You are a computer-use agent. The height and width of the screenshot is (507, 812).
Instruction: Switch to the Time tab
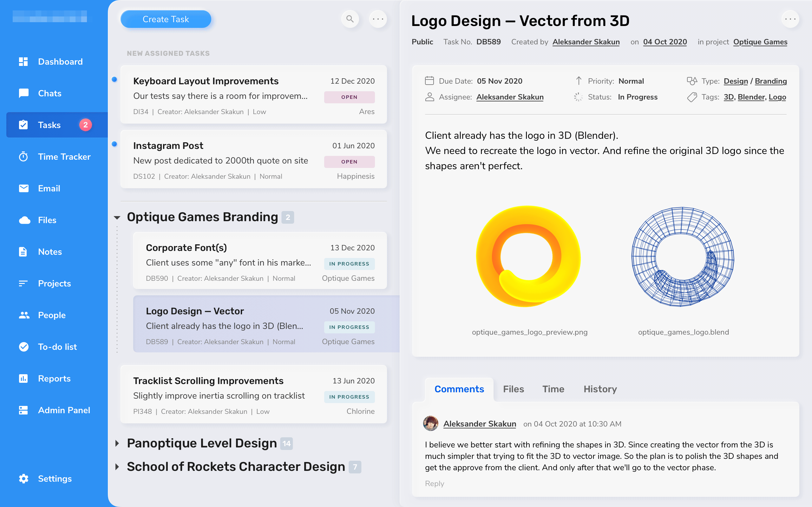(553, 389)
